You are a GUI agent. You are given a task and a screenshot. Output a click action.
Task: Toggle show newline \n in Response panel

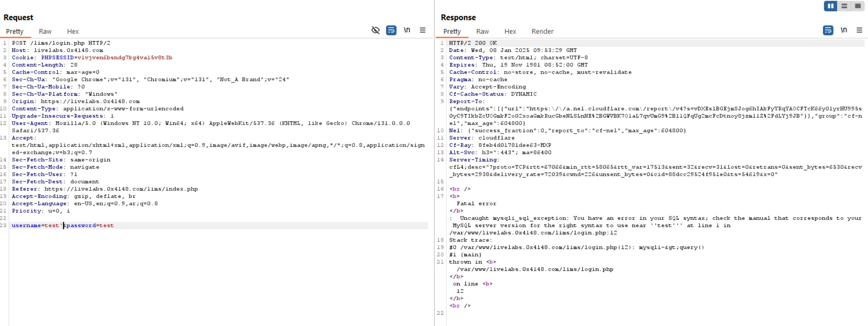(844, 30)
